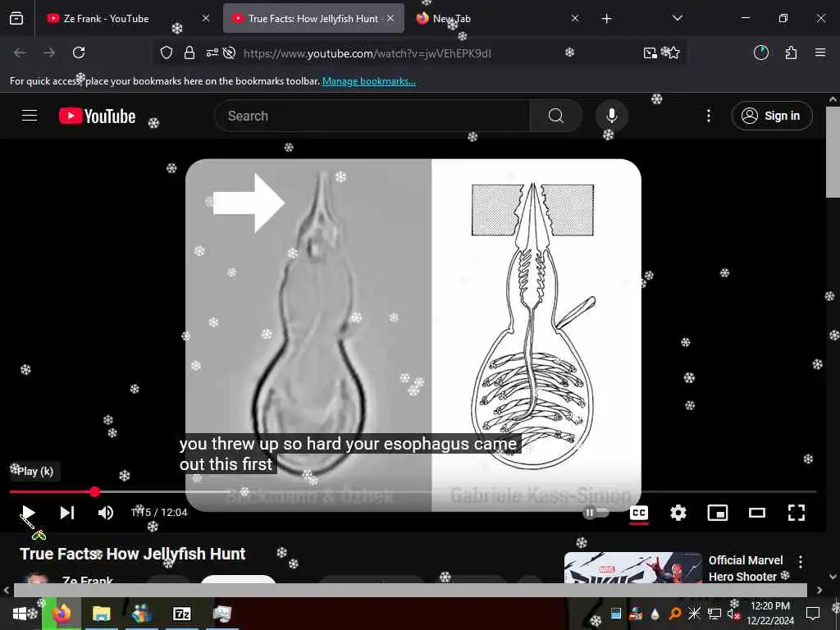Reload the current page
The image size is (840, 630).
click(79, 52)
